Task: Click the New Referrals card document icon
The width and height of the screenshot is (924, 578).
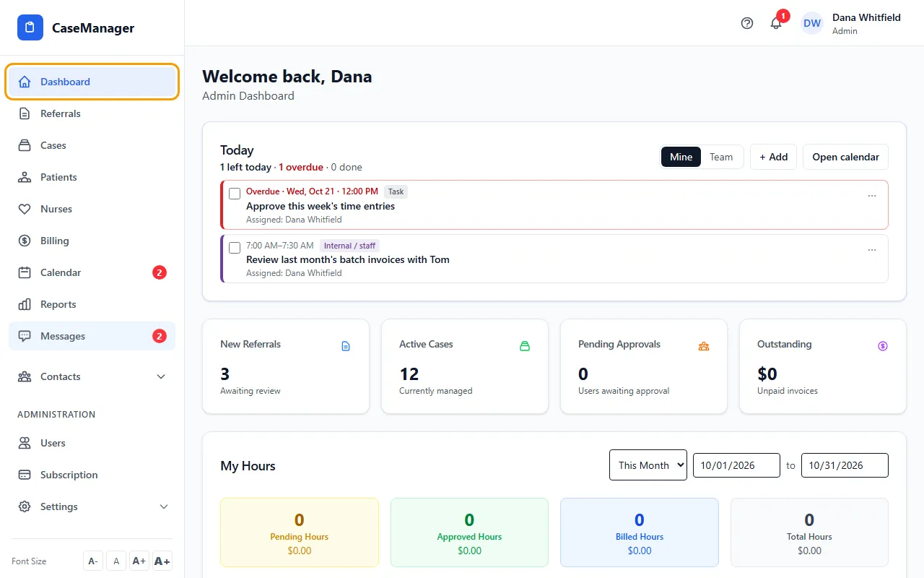Action: tap(346, 346)
